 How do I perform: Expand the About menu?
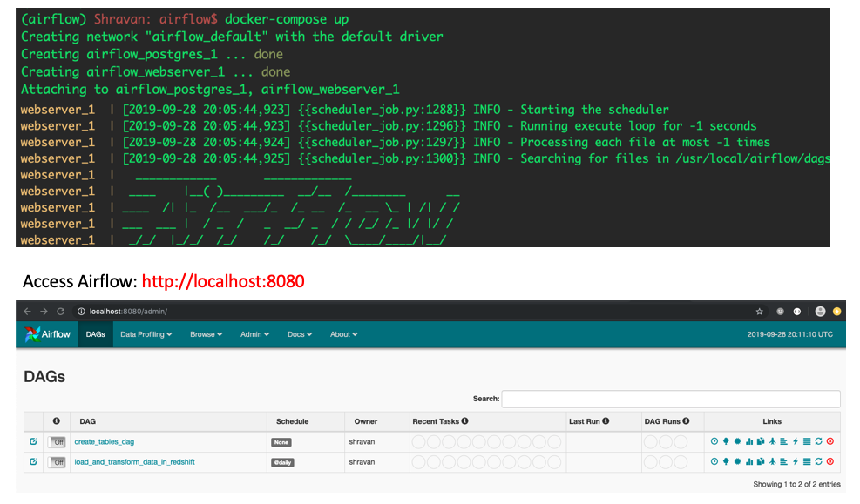(x=343, y=334)
